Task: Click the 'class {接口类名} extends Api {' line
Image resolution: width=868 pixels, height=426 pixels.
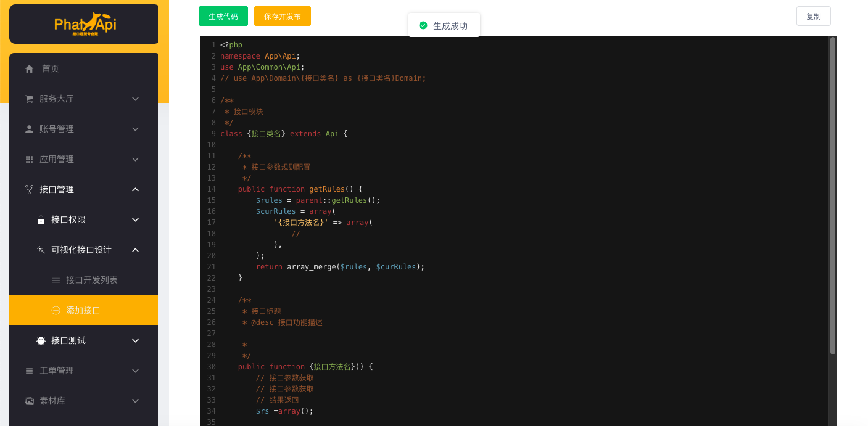Action: pos(284,134)
